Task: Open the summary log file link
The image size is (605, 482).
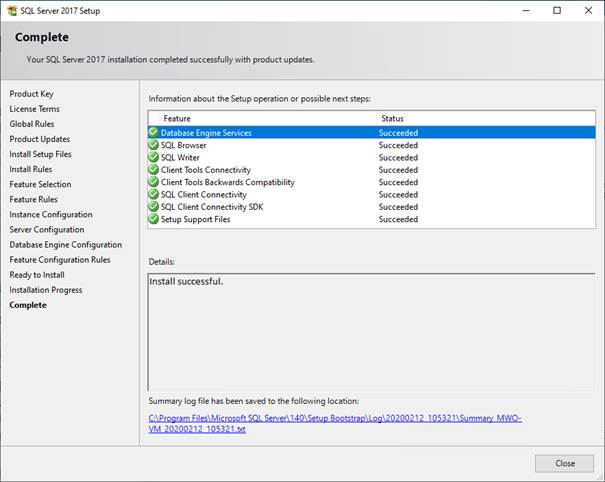Action: point(335,423)
